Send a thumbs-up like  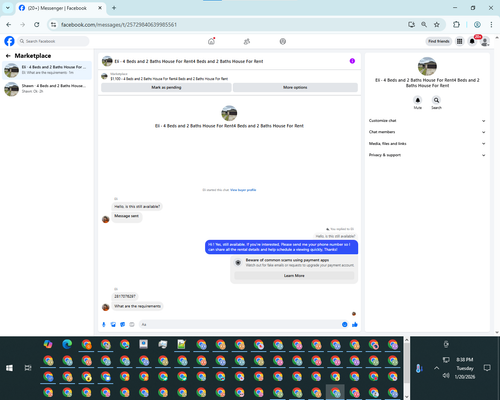tap(355, 324)
